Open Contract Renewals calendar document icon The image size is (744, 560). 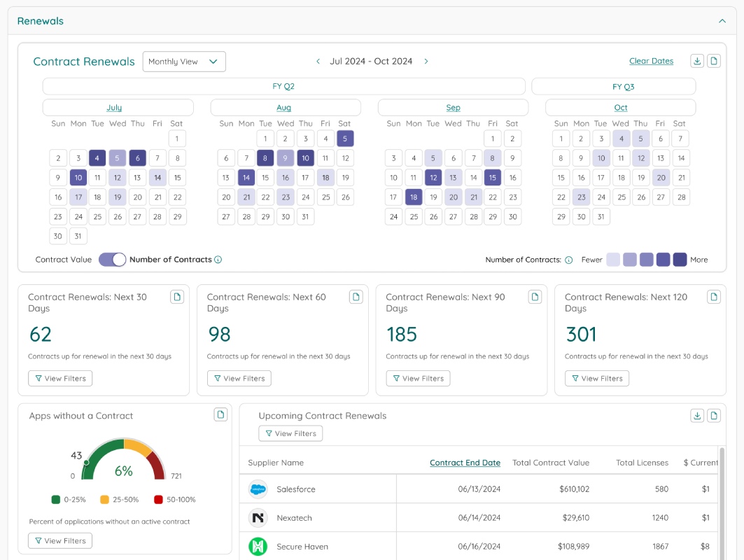click(x=714, y=61)
